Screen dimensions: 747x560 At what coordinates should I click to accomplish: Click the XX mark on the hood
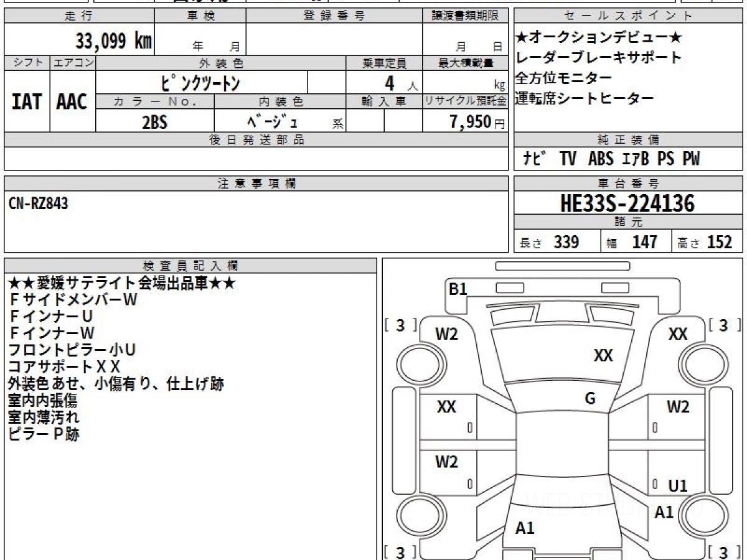tap(603, 356)
